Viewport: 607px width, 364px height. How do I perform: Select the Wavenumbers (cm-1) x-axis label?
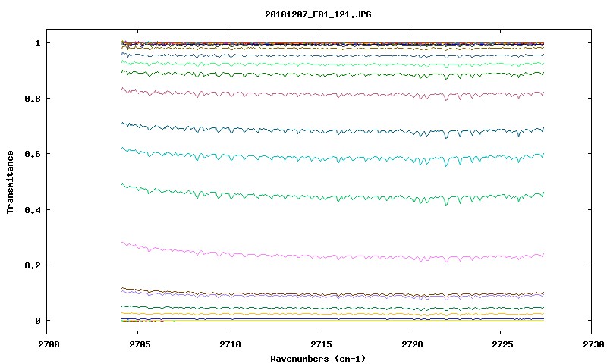(x=318, y=359)
